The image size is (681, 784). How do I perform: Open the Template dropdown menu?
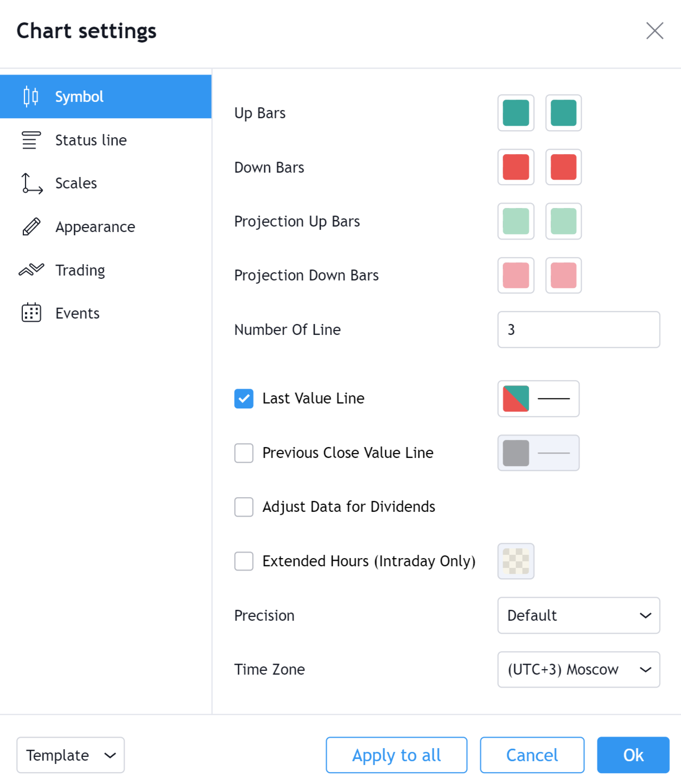click(70, 755)
